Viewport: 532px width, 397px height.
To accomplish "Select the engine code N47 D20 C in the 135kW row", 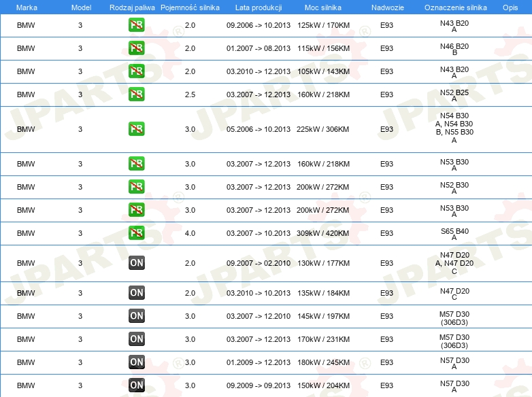I will point(454,294).
